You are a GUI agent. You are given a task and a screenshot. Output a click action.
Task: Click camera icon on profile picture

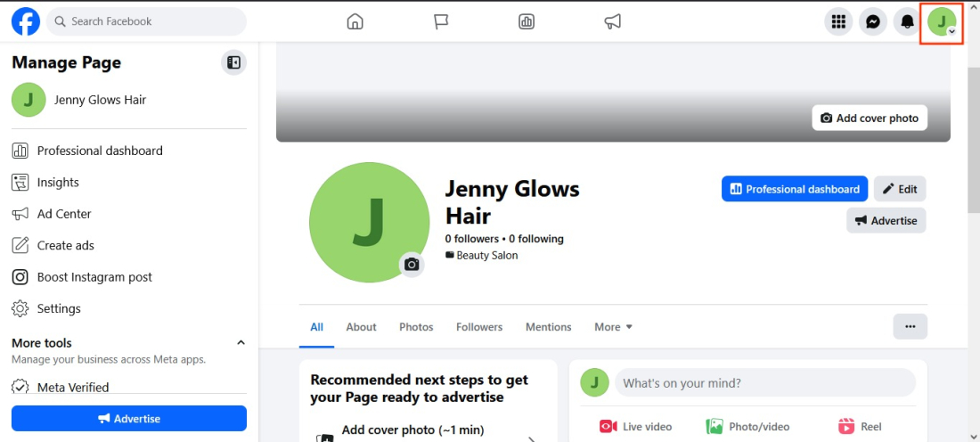click(x=412, y=265)
